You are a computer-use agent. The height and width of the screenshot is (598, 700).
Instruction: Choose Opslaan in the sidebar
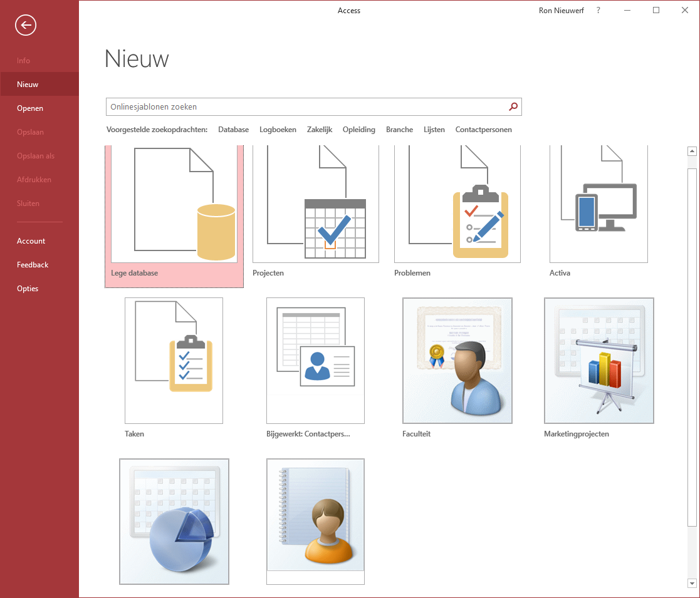click(x=39, y=132)
